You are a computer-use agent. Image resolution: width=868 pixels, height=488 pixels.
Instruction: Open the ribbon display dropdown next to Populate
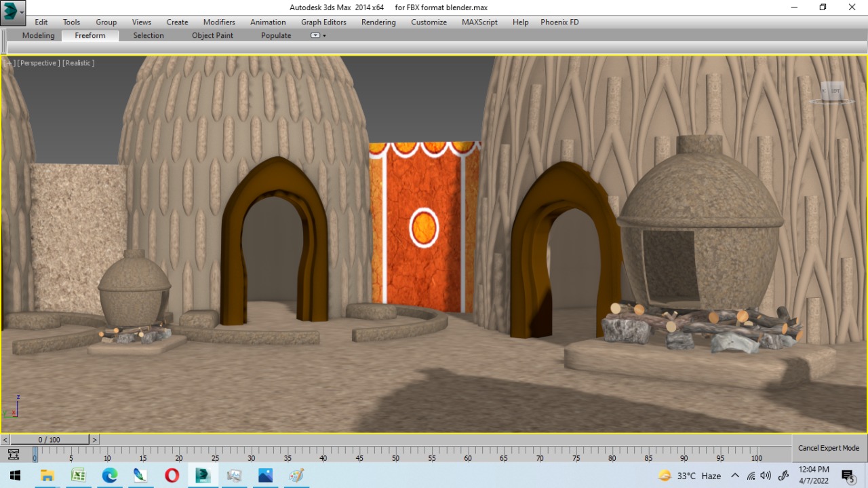pos(315,35)
